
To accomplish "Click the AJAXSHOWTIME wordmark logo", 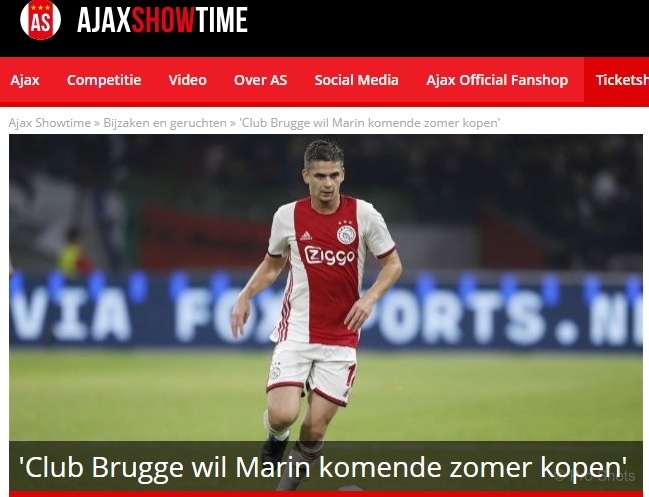I will [162, 20].
